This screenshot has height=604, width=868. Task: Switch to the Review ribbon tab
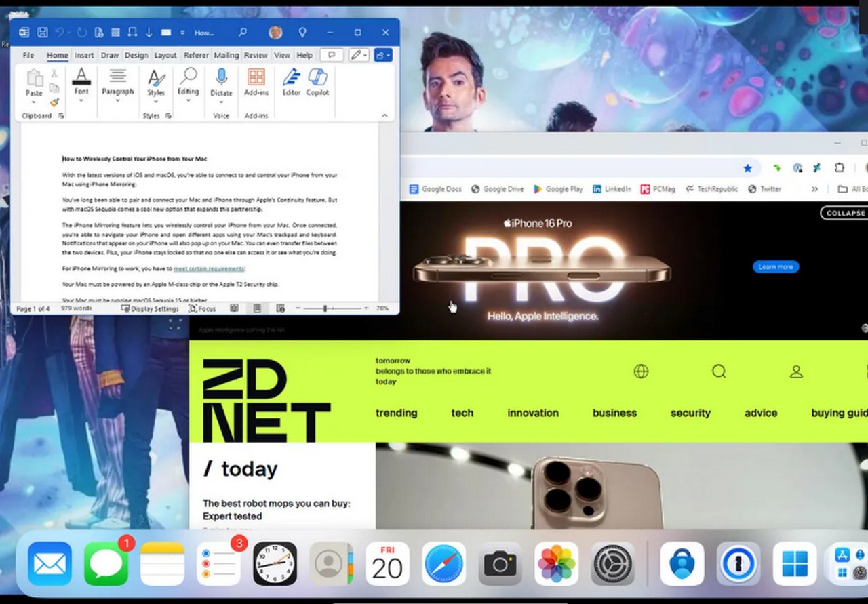pos(256,56)
